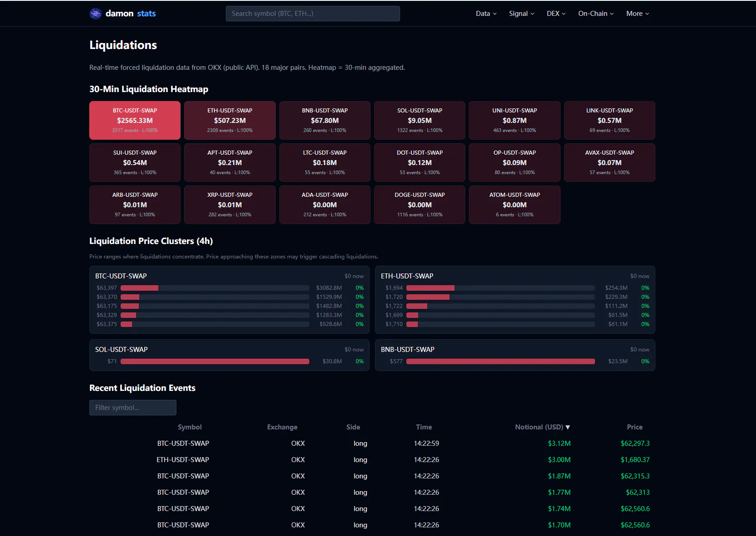Select the UNI-USDT-SWAP heatmap tile
The height and width of the screenshot is (536, 756).
(x=515, y=120)
